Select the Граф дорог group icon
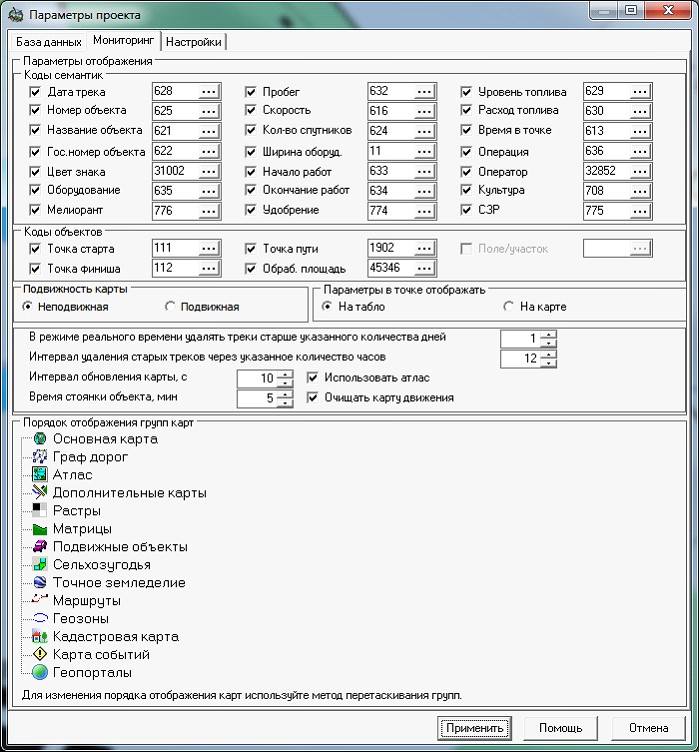The image size is (699, 752). point(40,457)
